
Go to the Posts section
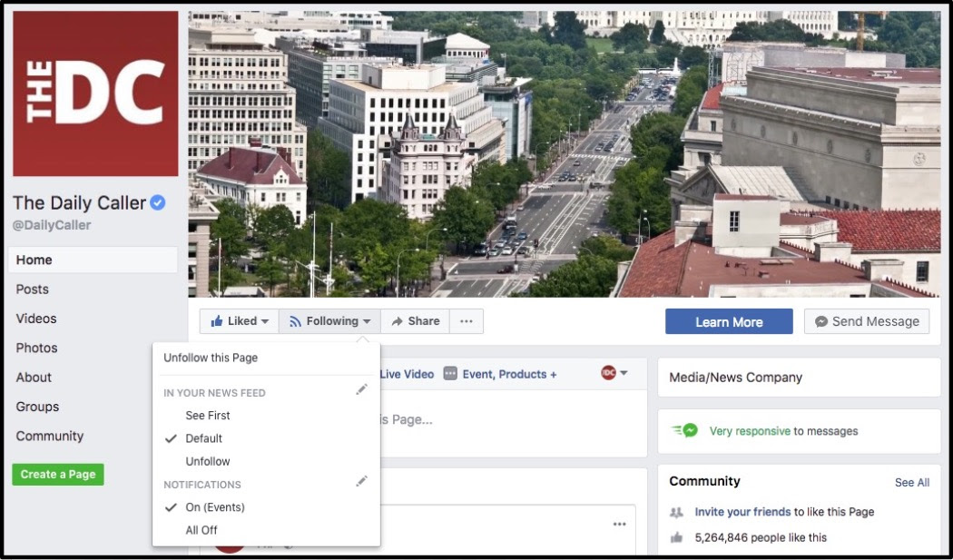[x=32, y=290]
